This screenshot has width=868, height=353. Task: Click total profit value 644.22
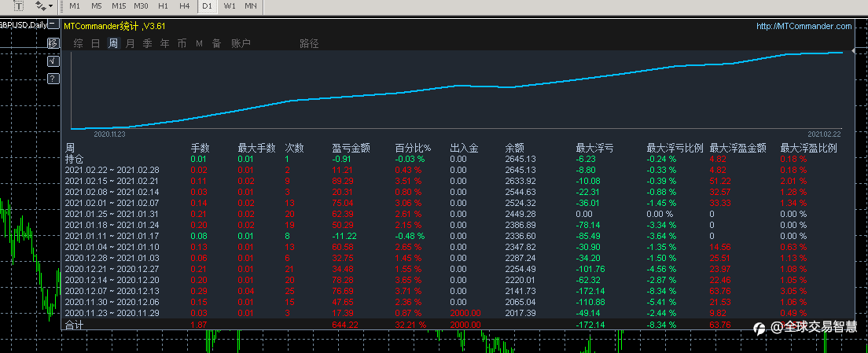(x=345, y=325)
